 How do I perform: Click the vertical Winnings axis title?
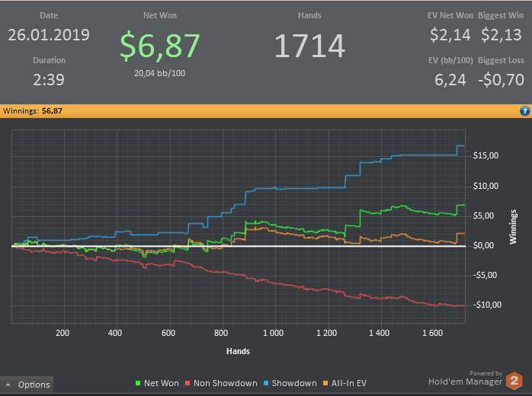coord(513,227)
